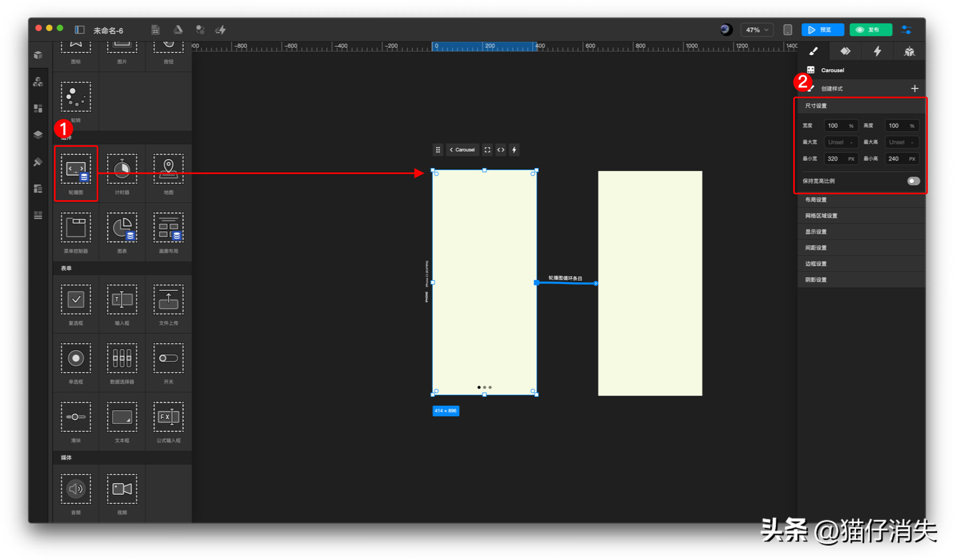Click the 最大高 max height Unset field
Screen dimensions: 954x560
click(x=902, y=143)
